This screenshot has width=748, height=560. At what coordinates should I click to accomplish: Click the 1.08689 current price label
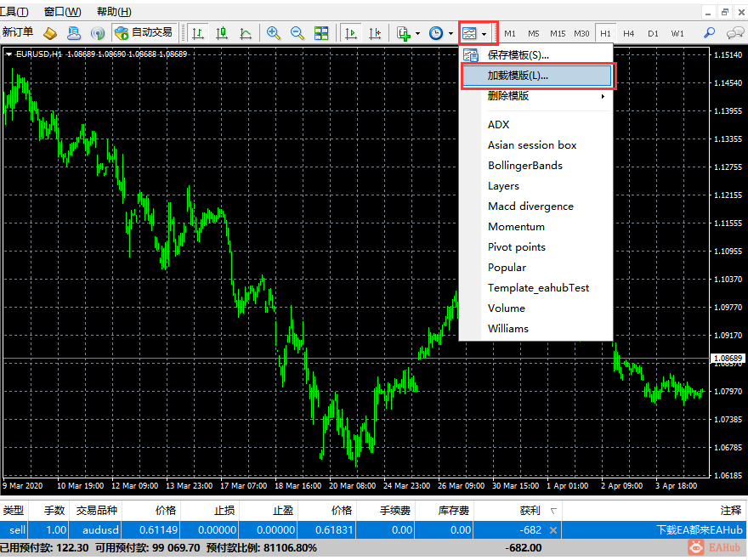click(x=728, y=359)
